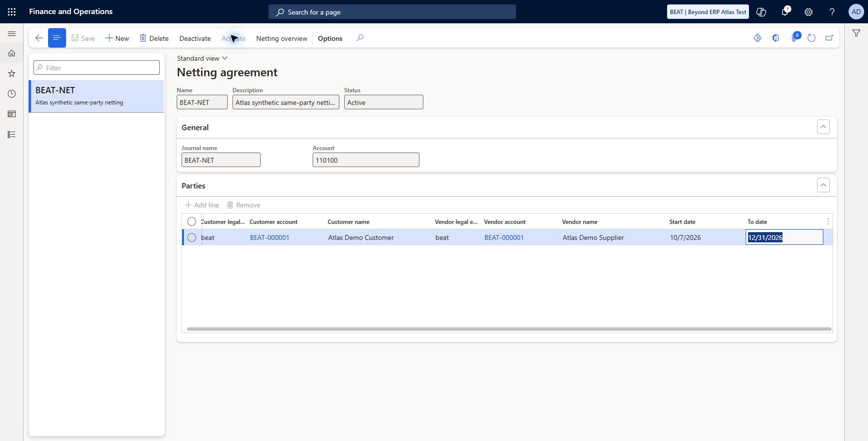Open in Office icon
Screen dimensions: 868x441
point(776,38)
